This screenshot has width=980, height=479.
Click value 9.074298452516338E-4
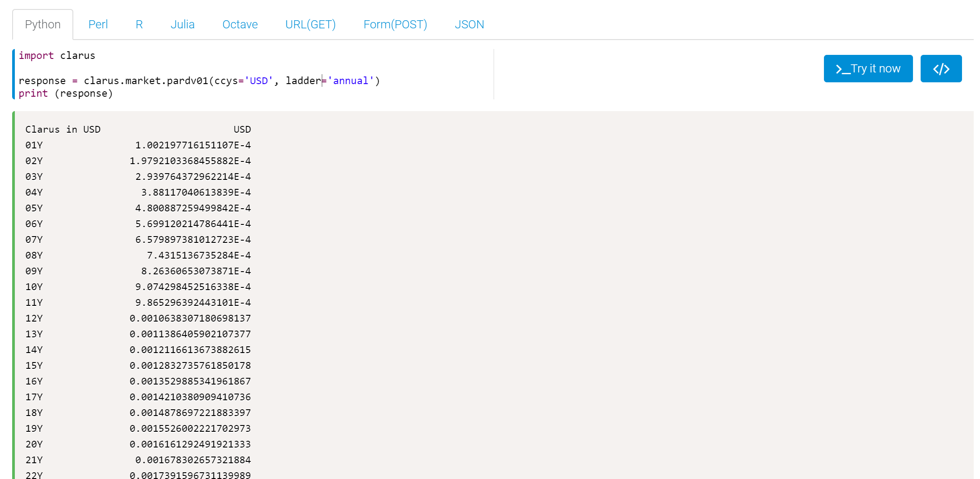click(x=193, y=287)
